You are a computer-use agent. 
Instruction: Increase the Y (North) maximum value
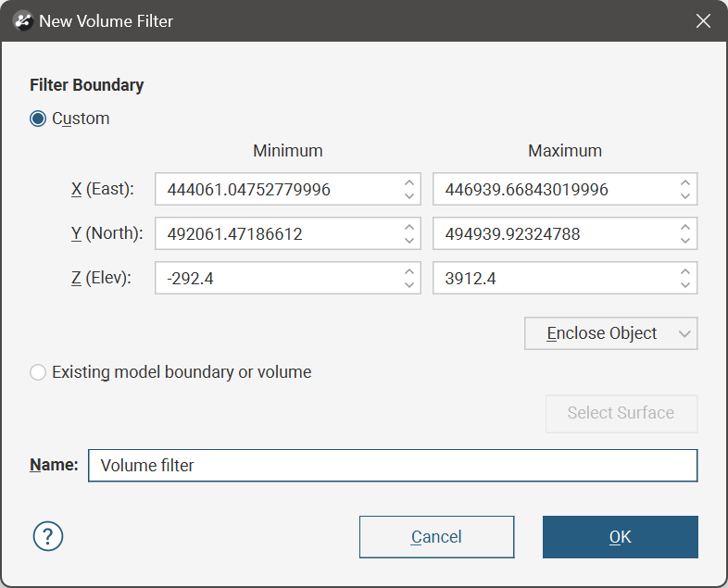click(684, 228)
